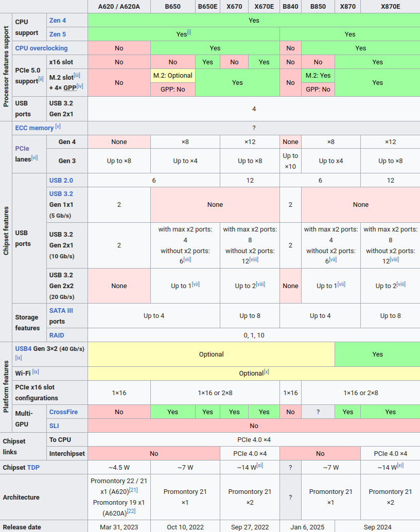The image size is (420, 532).
Task: Select the 'Mar 31, 2023' release date
Action: click(119, 527)
